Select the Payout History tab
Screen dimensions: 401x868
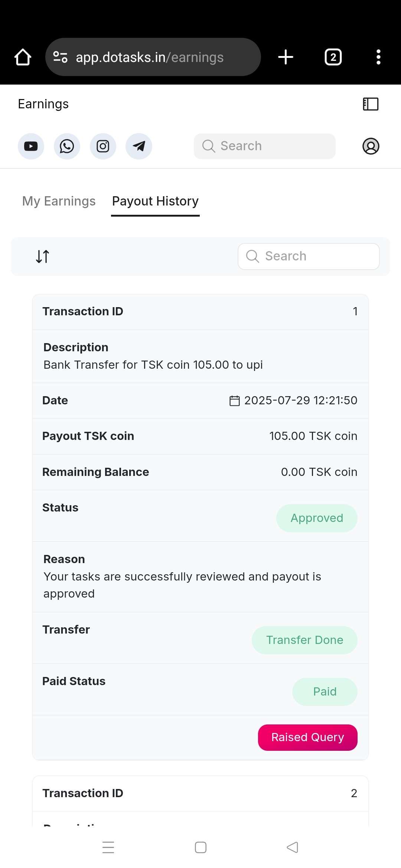click(x=155, y=201)
